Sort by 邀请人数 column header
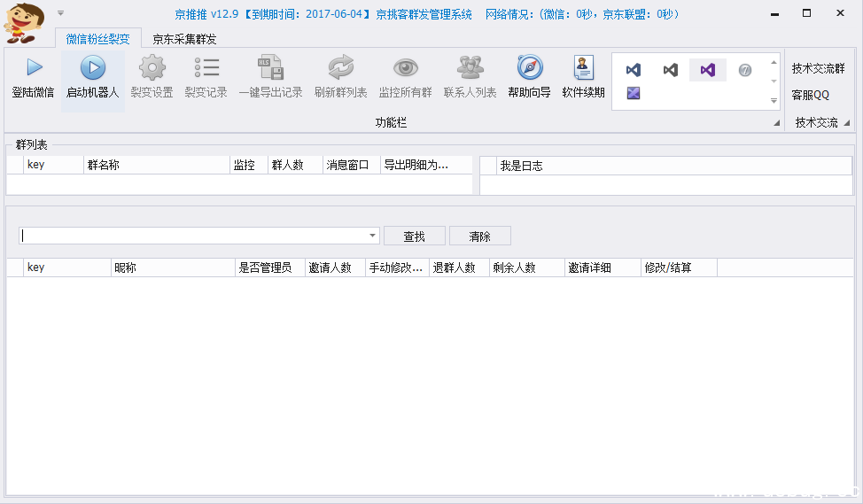Screen dimensions: 863x504 tap(335, 268)
